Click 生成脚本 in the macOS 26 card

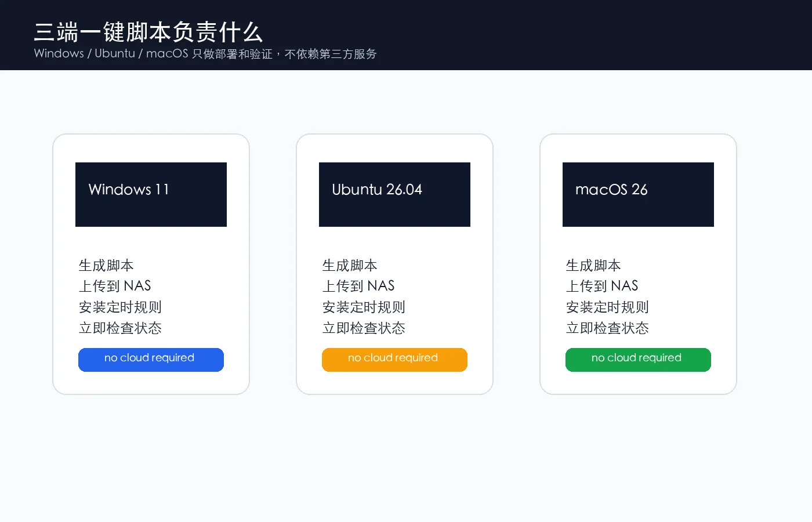pyautogui.click(x=593, y=265)
